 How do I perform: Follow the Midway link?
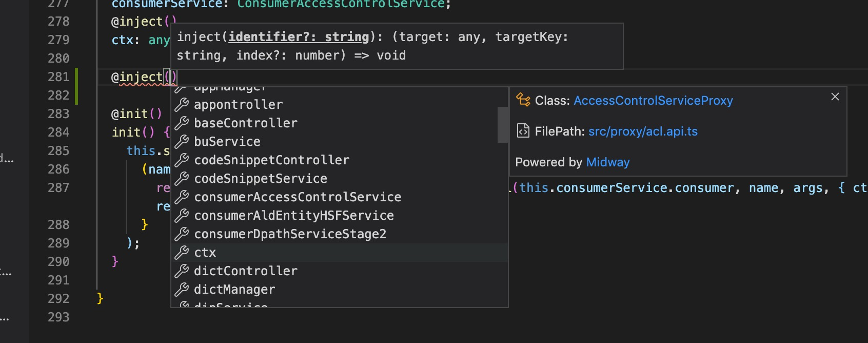pos(607,162)
